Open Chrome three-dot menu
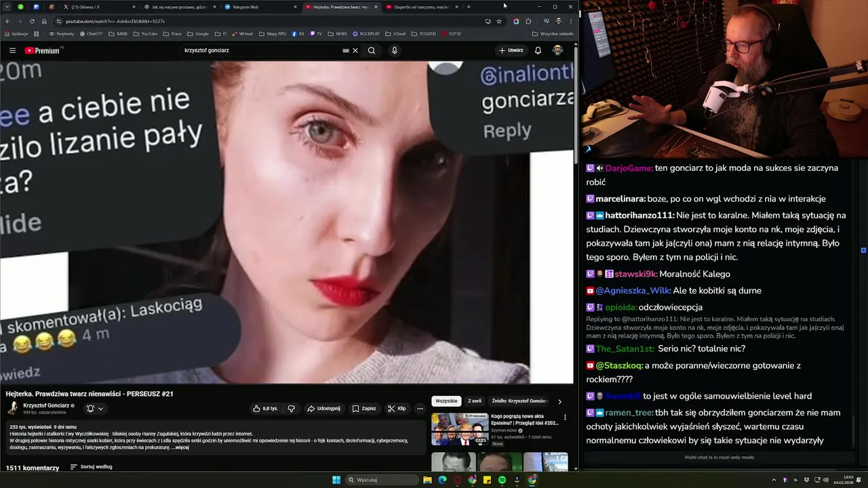The height and width of the screenshot is (488, 868). coord(570,21)
